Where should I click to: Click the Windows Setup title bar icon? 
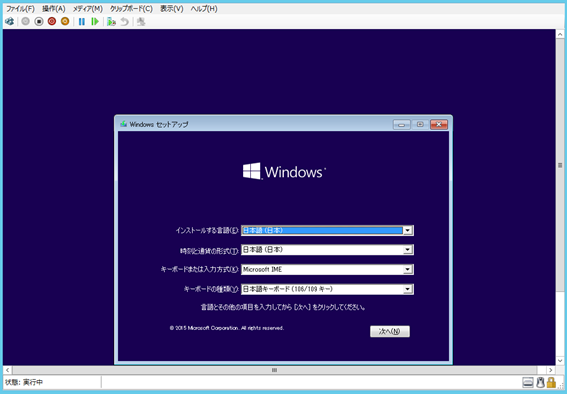(x=124, y=124)
